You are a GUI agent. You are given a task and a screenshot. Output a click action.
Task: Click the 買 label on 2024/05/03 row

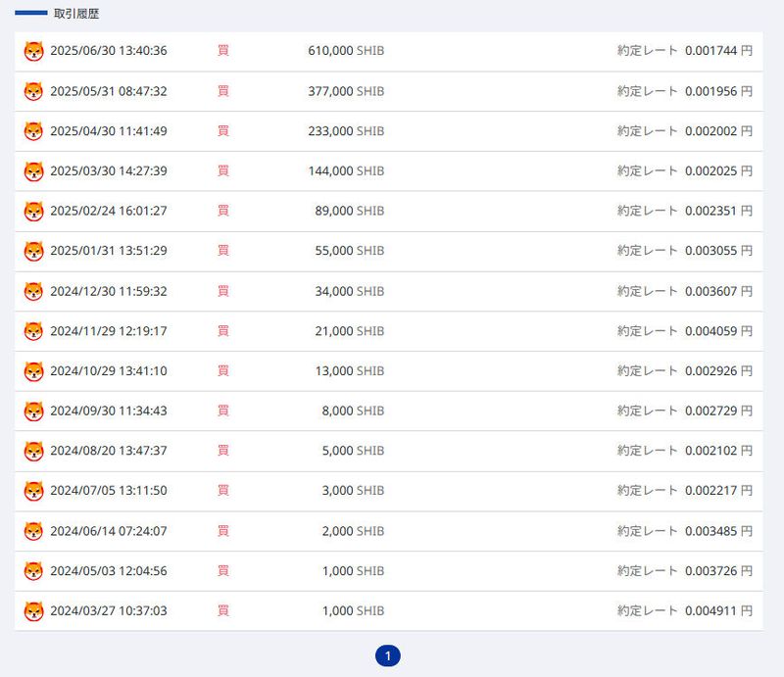pos(222,571)
